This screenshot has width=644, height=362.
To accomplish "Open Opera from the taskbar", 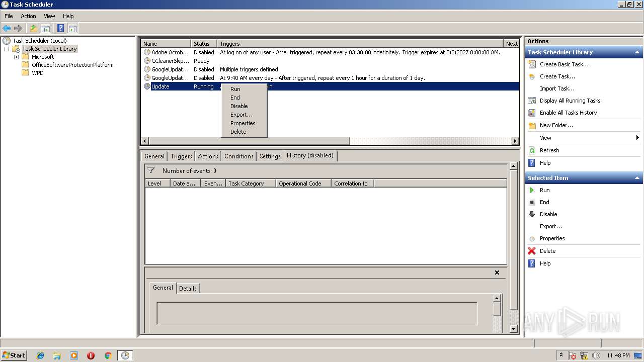I will point(91,355).
